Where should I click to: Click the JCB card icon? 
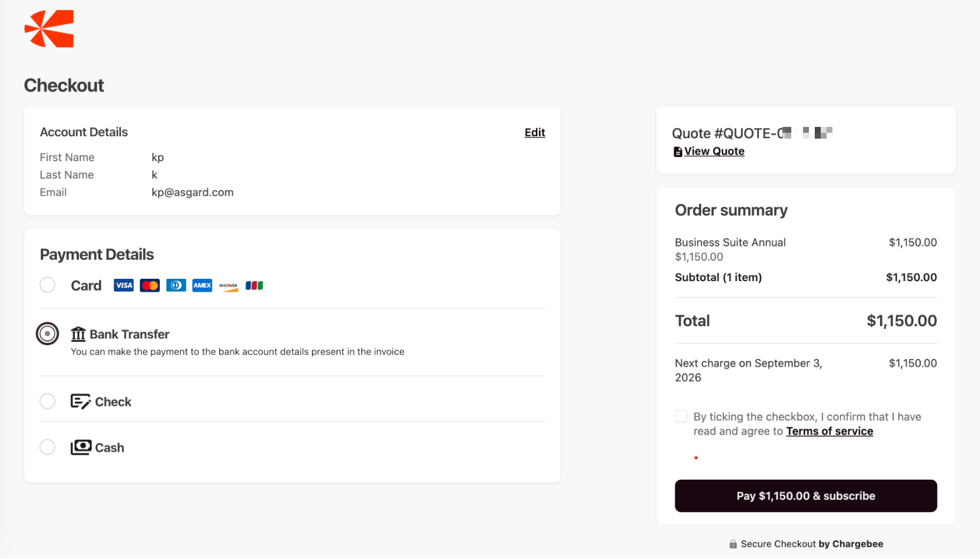pyautogui.click(x=254, y=285)
